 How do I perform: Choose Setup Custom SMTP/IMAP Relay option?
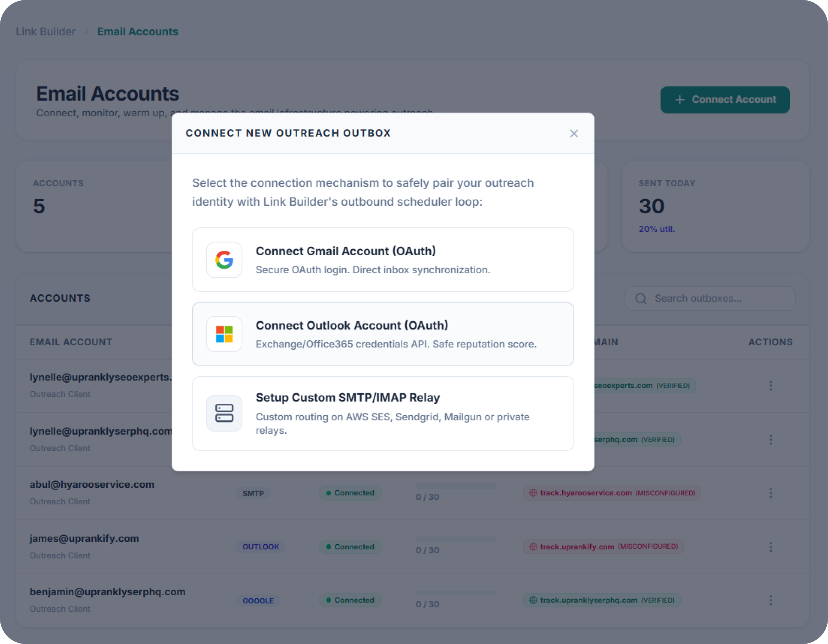[383, 413]
